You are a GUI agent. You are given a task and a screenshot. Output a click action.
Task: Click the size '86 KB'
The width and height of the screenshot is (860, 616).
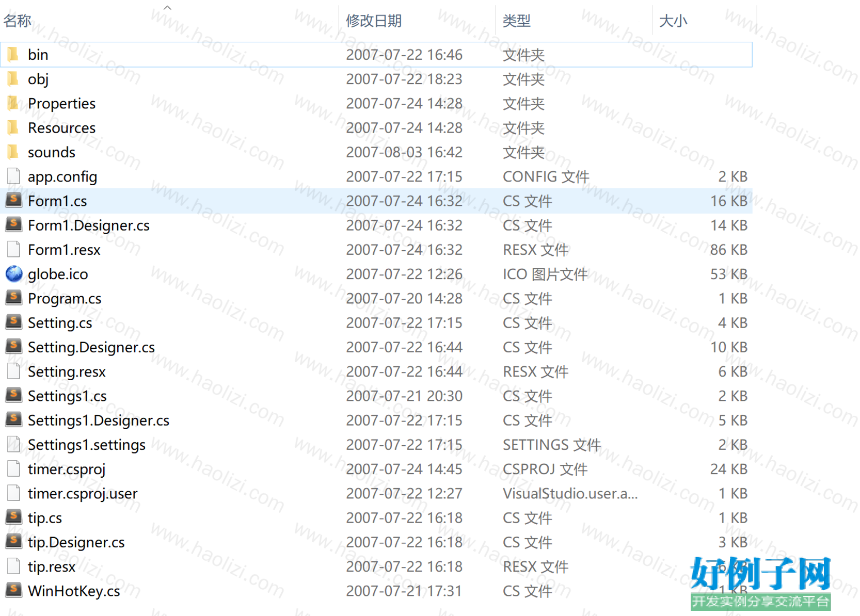coord(728,250)
